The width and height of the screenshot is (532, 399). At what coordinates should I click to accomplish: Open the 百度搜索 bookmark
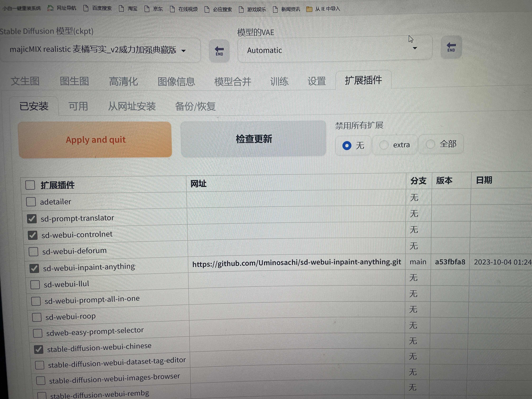(x=98, y=8)
